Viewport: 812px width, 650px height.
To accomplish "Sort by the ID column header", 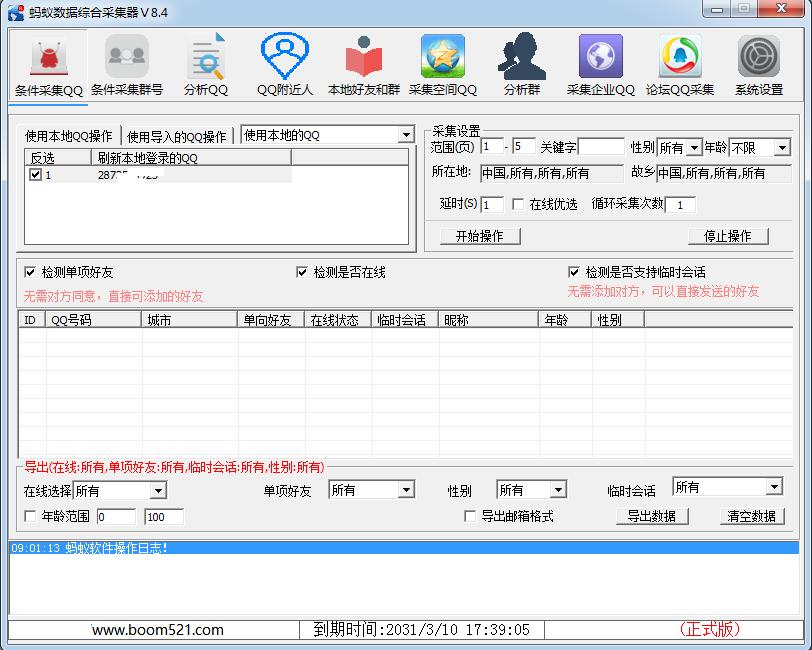I will coord(32,320).
